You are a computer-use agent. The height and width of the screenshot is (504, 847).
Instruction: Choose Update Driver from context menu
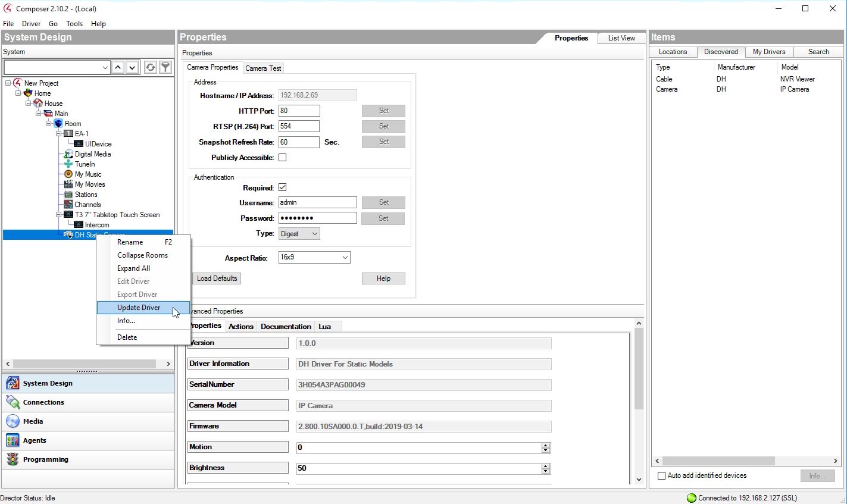[139, 308]
